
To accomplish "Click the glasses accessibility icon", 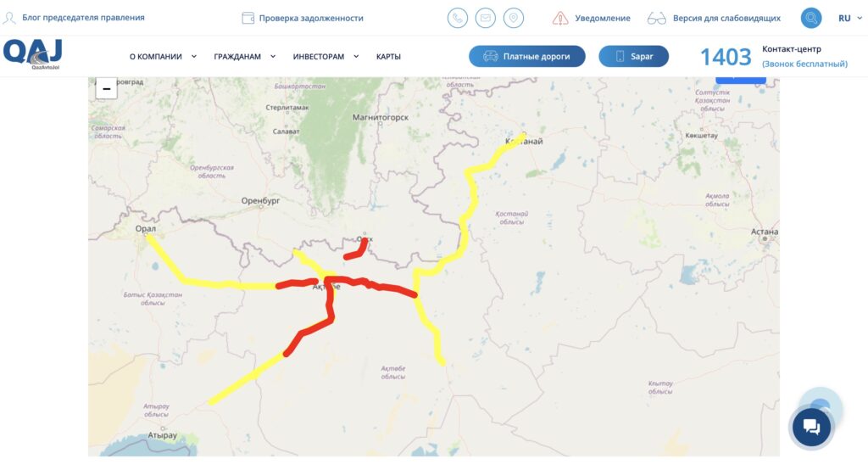I will pos(657,19).
